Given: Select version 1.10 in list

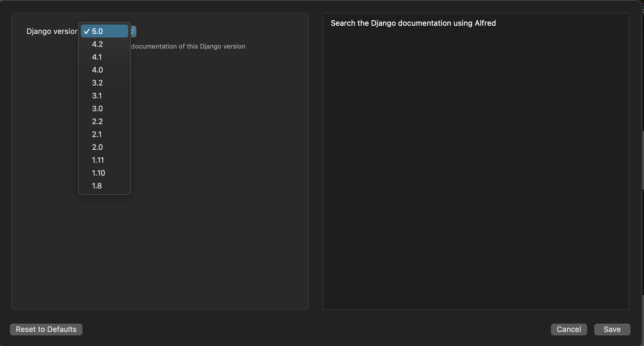Looking at the screenshot, I should click(104, 173).
